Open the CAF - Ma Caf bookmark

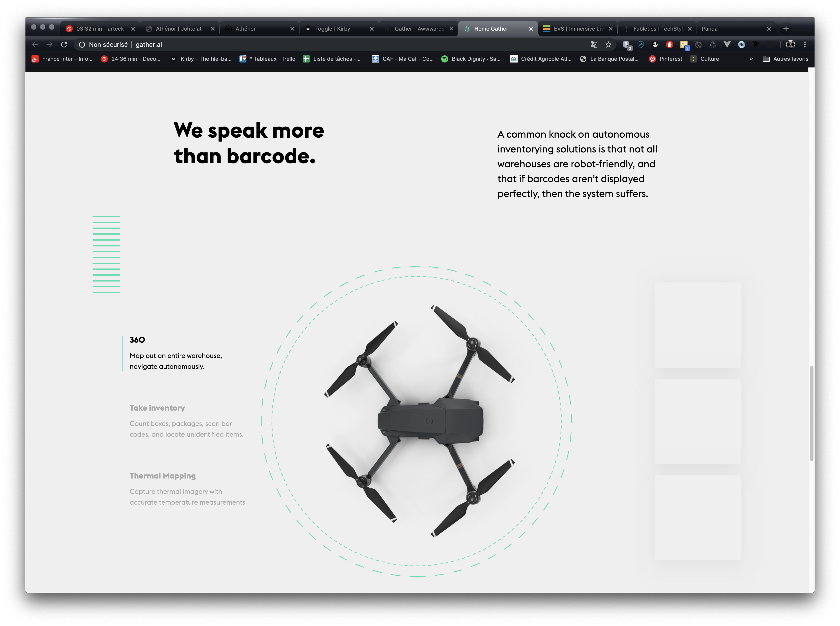pos(403,59)
